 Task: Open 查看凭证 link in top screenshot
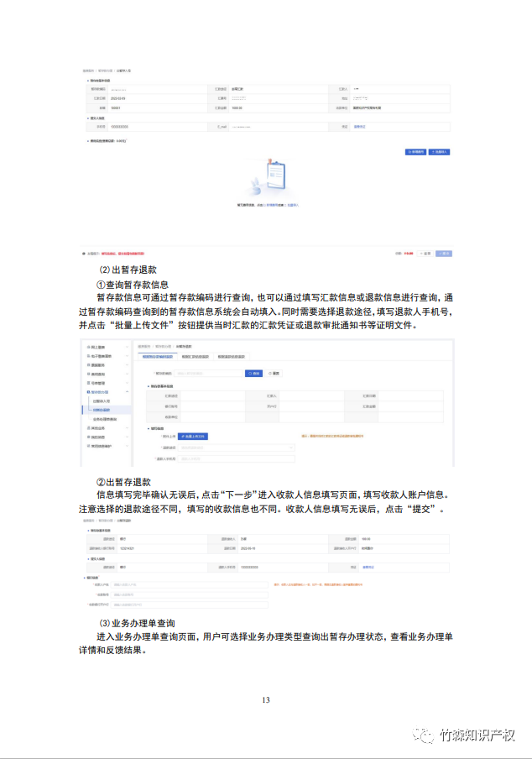[x=360, y=127]
